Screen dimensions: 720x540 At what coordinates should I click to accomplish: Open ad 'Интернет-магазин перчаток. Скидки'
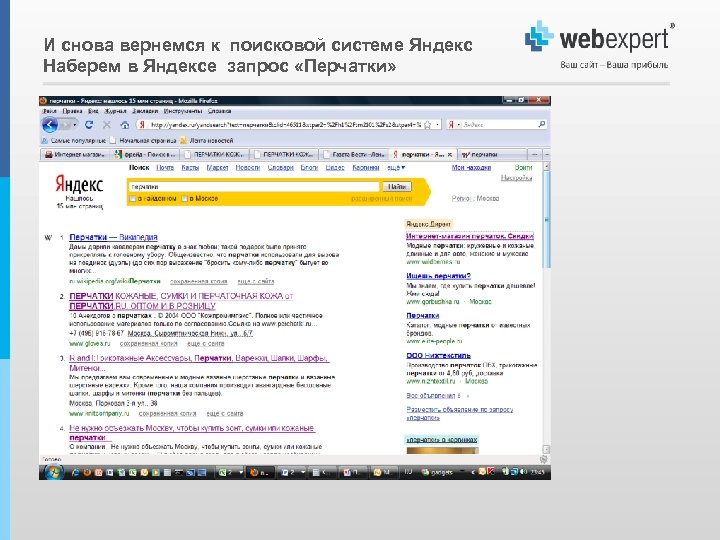(x=470, y=236)
